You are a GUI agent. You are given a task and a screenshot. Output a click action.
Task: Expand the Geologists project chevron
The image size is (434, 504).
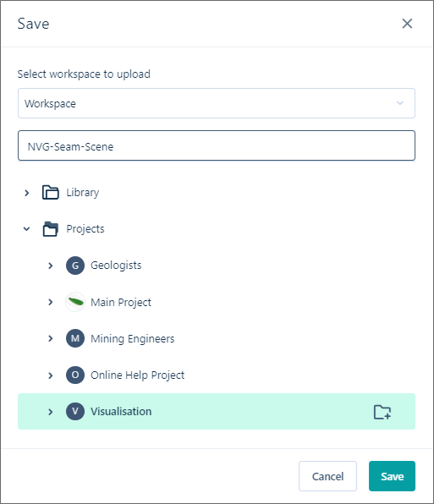(x=51, y=266)
